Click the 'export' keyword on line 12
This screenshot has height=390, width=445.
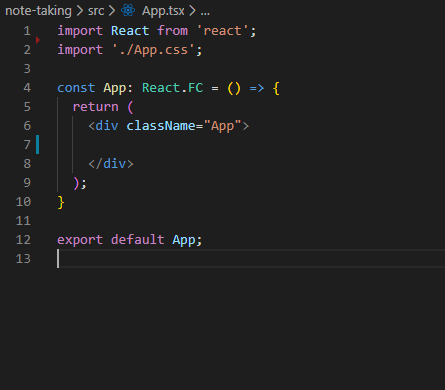tap(80, 240)
